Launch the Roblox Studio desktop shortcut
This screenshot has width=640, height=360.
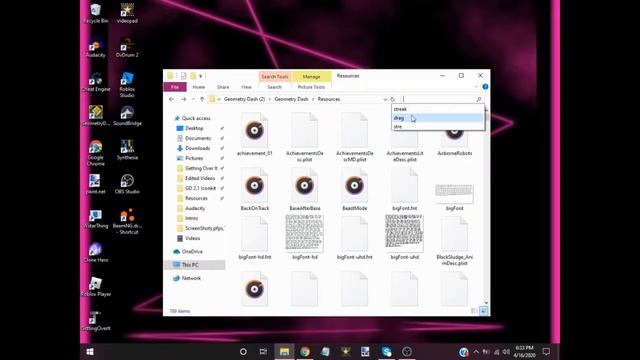(x=127, y=84)
